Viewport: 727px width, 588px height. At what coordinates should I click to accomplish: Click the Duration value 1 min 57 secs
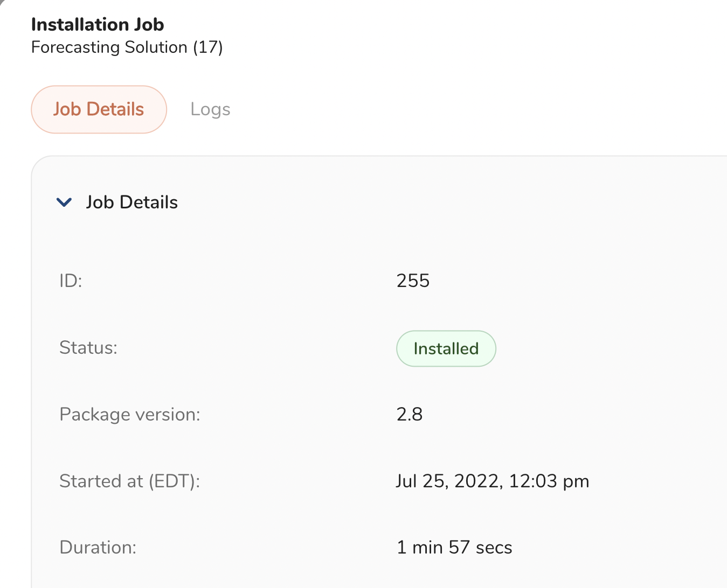click(x=454, y=547)
